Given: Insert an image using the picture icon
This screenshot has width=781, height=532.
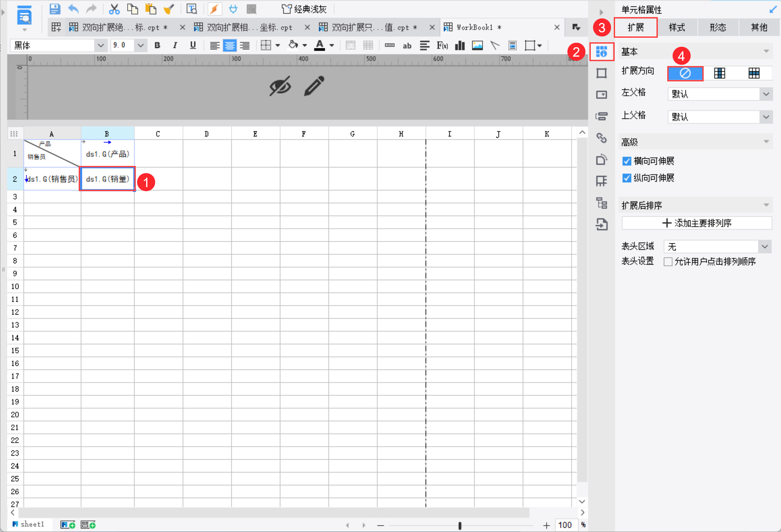Looking at the screenshot, I should click(x=478, y=45).
